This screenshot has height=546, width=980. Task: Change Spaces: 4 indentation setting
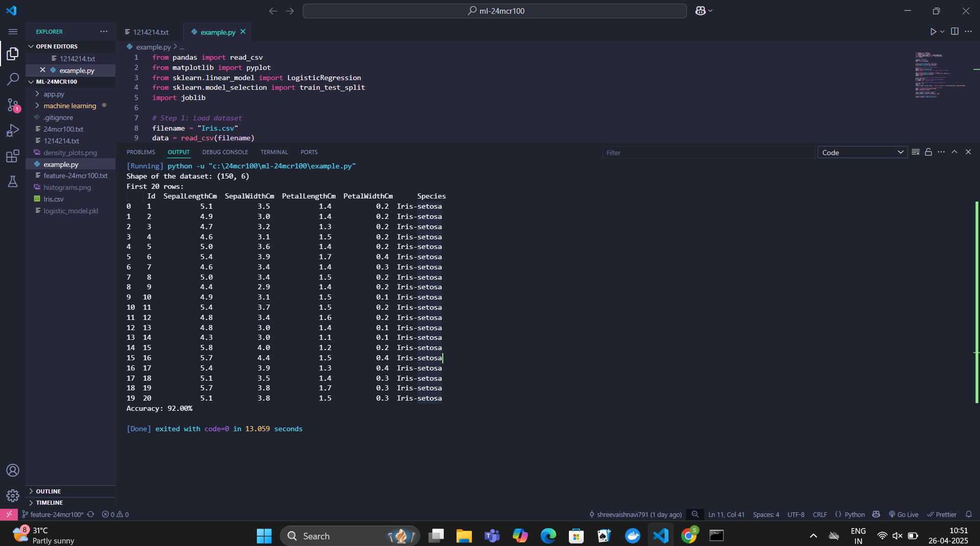pyautogui.click(x=766, y=514)
